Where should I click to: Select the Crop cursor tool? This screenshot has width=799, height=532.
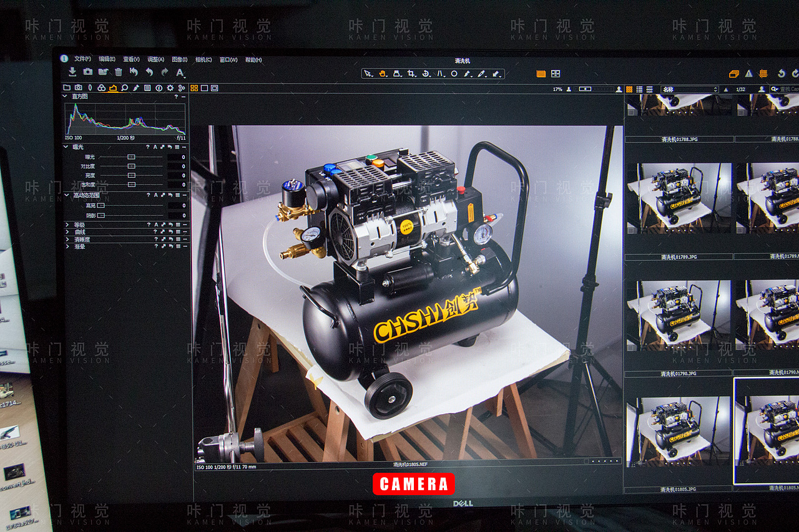click(411, 74)
